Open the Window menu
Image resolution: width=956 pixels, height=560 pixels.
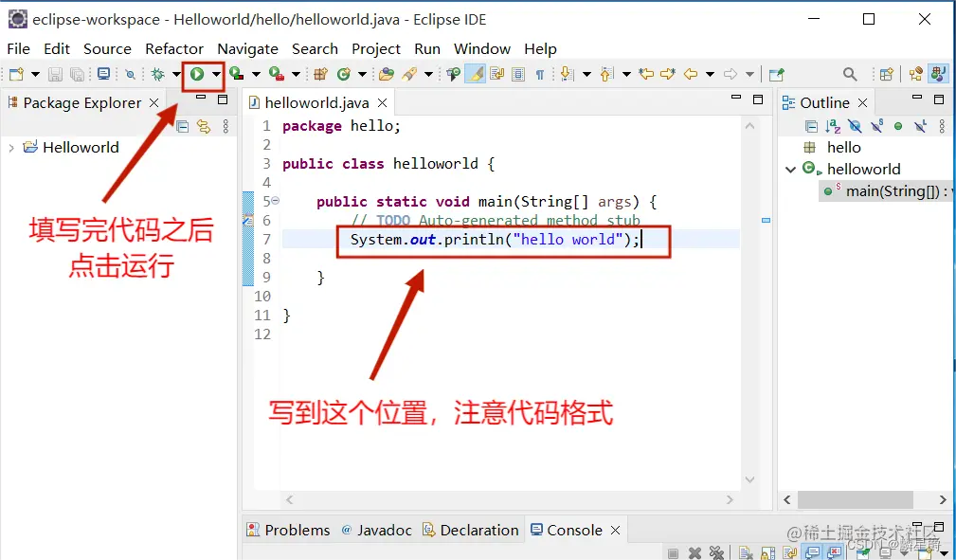click(x=481, y=49)
